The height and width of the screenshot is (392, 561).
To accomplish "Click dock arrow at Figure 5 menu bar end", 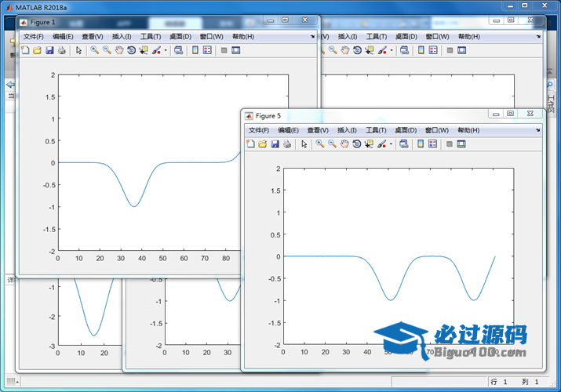I will coord(537,130).
